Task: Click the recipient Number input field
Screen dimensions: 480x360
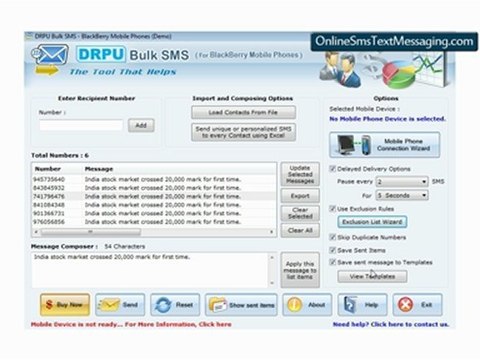Action: coord(81,125)
